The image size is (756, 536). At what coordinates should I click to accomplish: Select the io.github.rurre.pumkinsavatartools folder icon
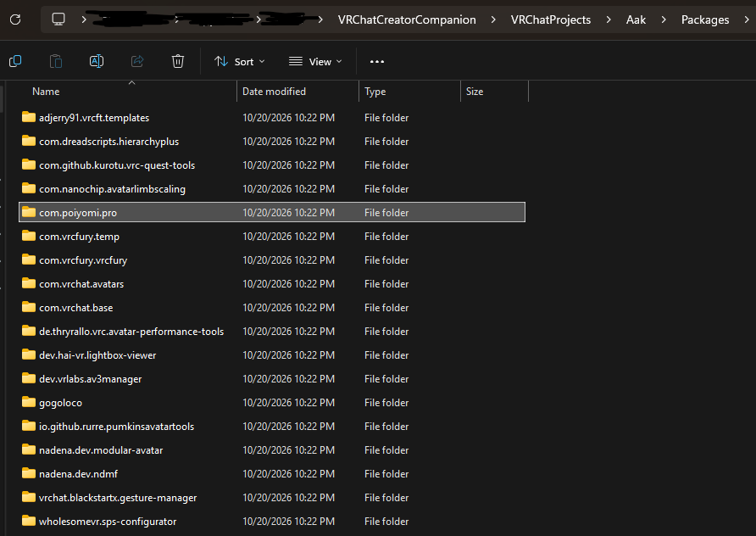29,426
